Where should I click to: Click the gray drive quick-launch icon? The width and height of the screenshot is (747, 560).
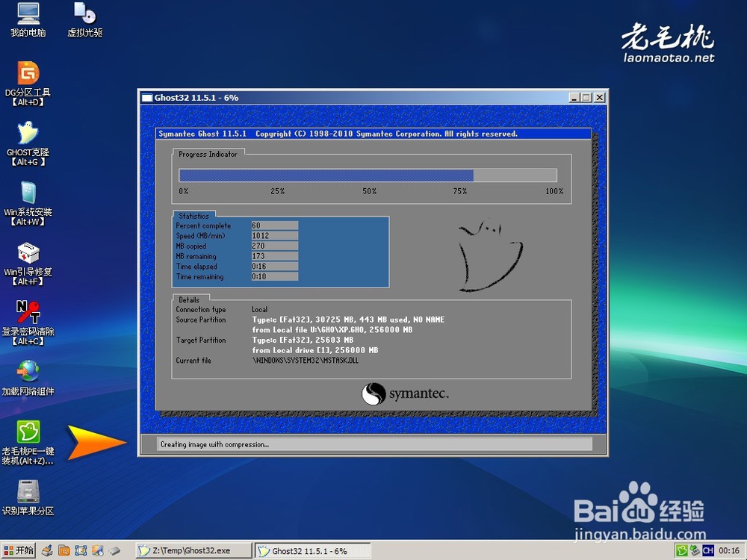pyautogui.click(x=114, y=551)
